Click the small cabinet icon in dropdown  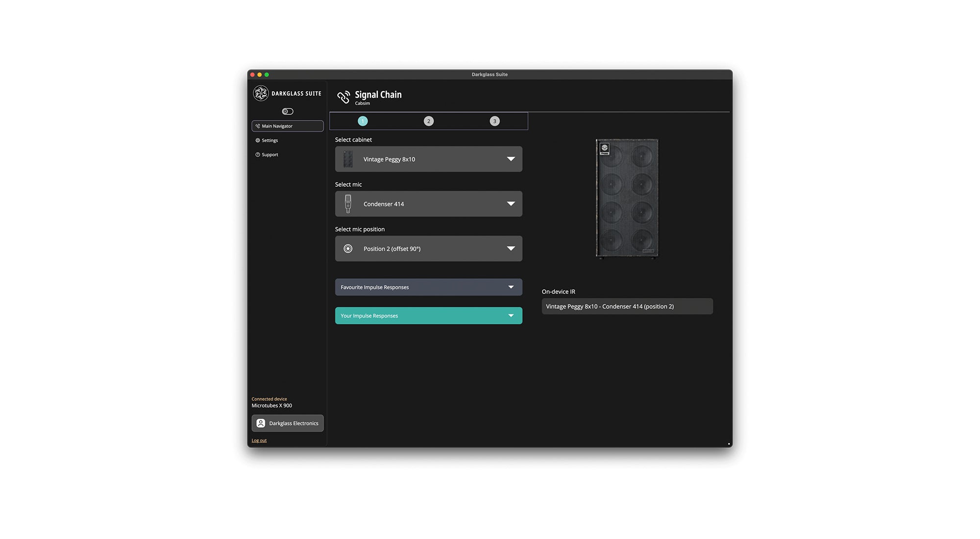pos(348,159)
